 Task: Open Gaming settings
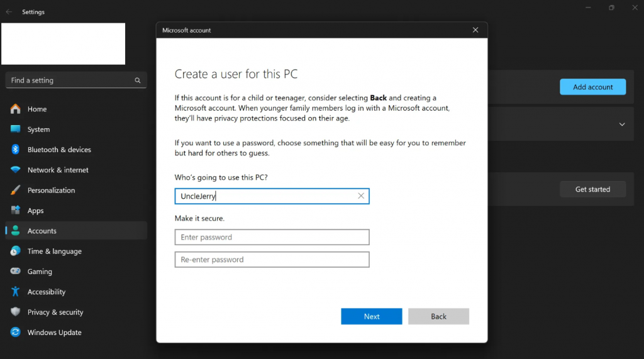click(76, 271)
